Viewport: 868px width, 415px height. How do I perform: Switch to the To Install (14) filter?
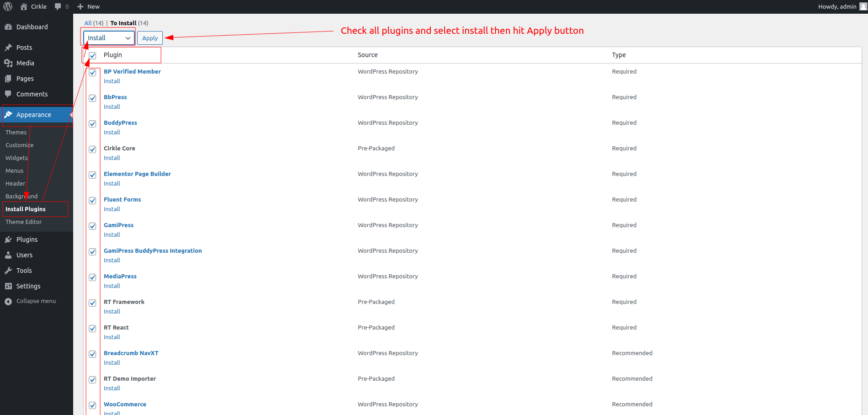click(x=129, y=23)
